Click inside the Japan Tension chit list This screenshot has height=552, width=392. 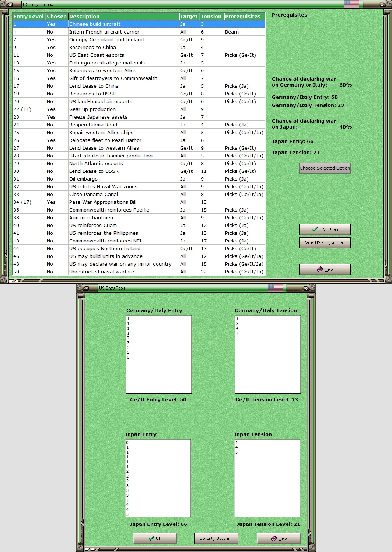pyautogui.click(x=267, y=478)
